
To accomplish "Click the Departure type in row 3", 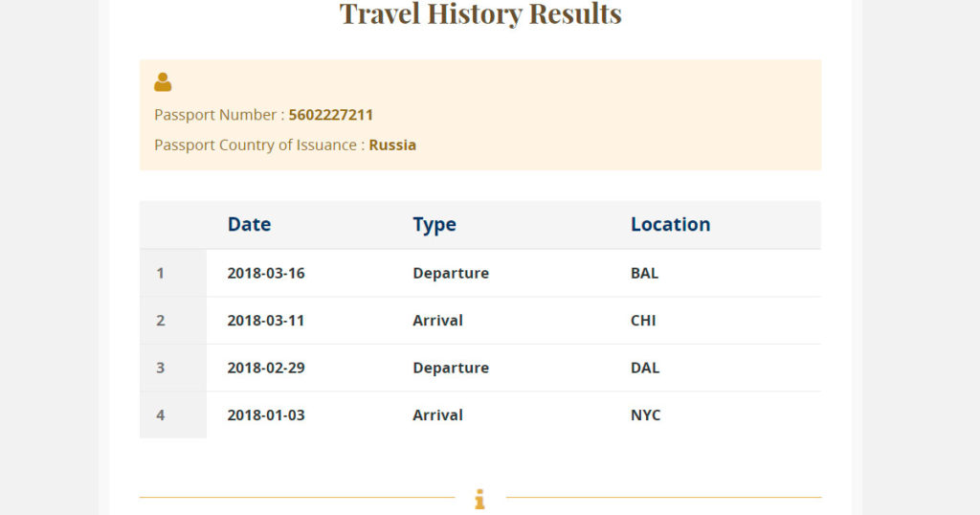I will point(451,368).
